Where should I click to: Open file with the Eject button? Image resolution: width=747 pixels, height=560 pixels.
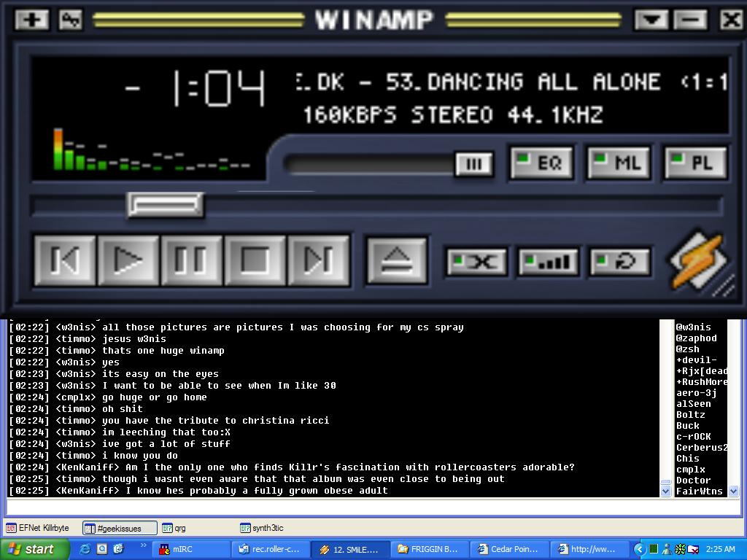[396, 261]
